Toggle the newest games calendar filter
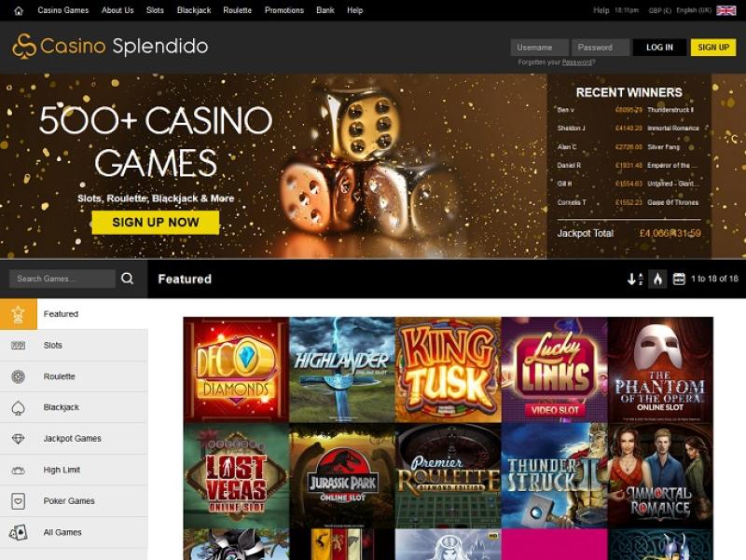Screen dimensions: 746x560 tap(679, 279)
